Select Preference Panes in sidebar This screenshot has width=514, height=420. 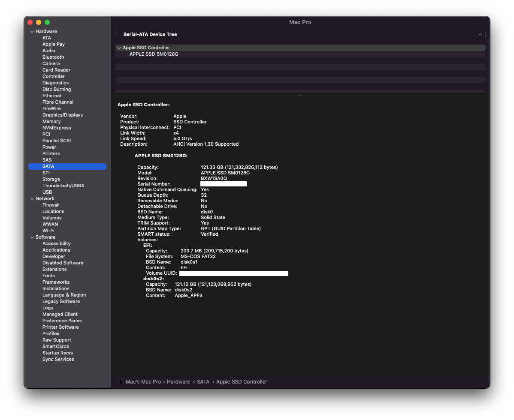click(x=62, y=321)
